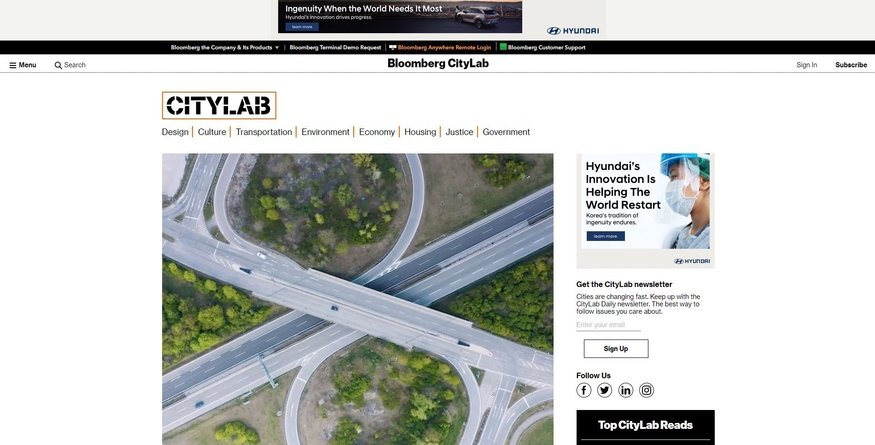
Task: Open the Government section
Action: [x=506, y=132]
